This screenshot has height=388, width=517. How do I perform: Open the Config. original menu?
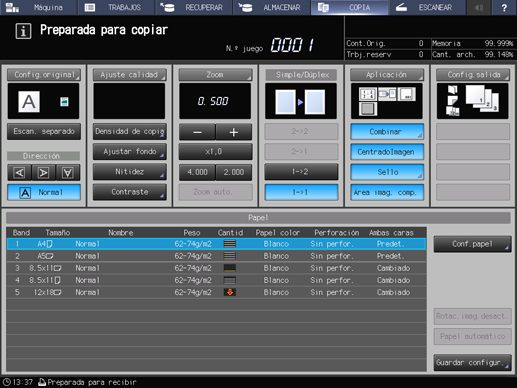pyautogui.click(x=44, y=75)
